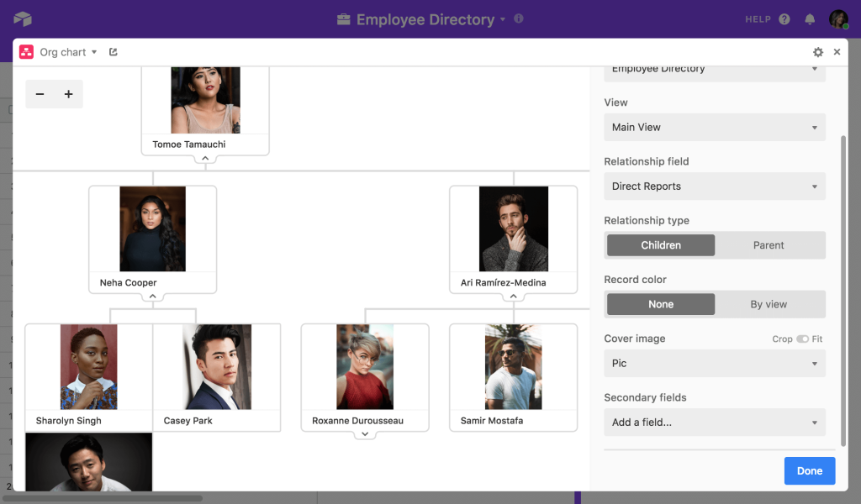Screen dimensions: 861x504
Task: Zoom out with the minus button
Action: pos(40,94)
